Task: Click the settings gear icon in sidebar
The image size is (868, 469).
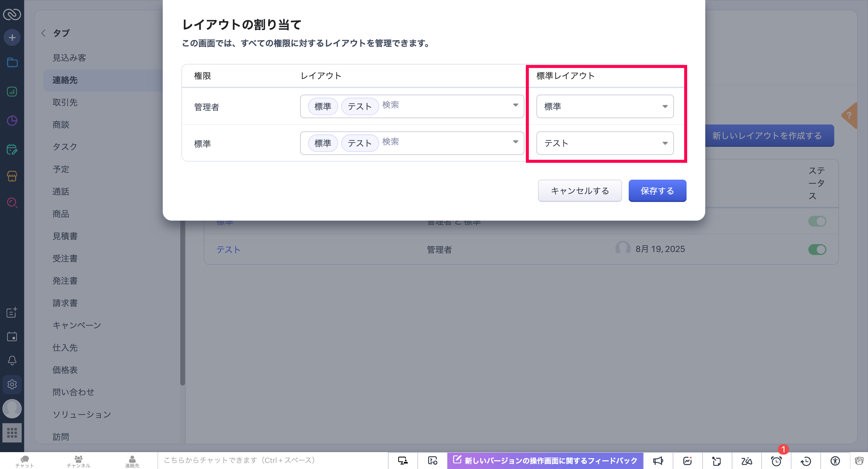Action: coord(12,384)
